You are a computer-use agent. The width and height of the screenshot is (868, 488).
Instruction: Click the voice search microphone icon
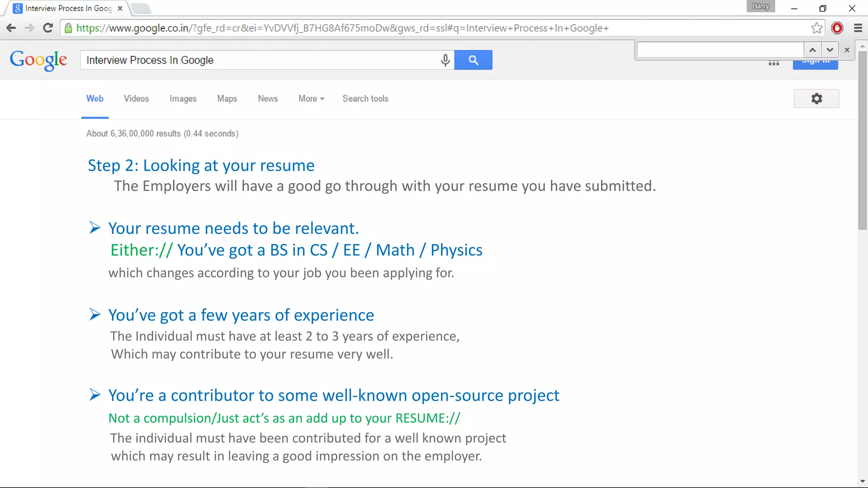click(445, 60)
